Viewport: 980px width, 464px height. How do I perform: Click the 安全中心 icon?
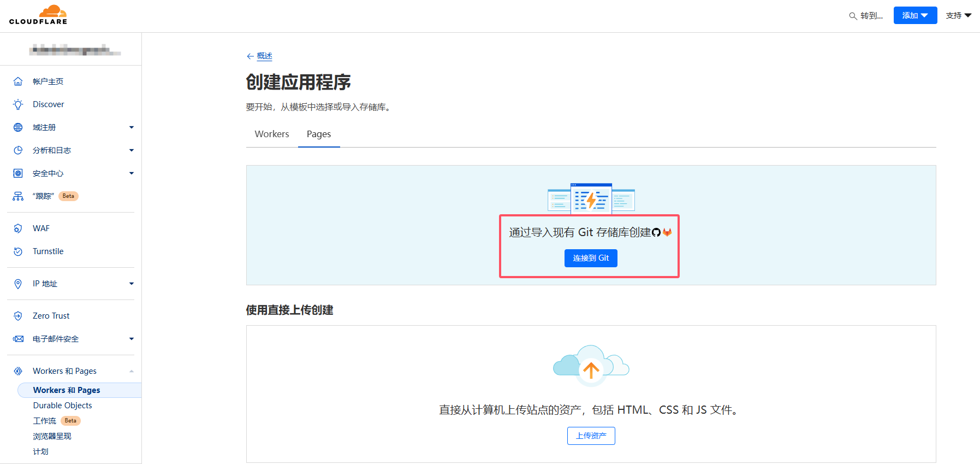tap(18, 173)
